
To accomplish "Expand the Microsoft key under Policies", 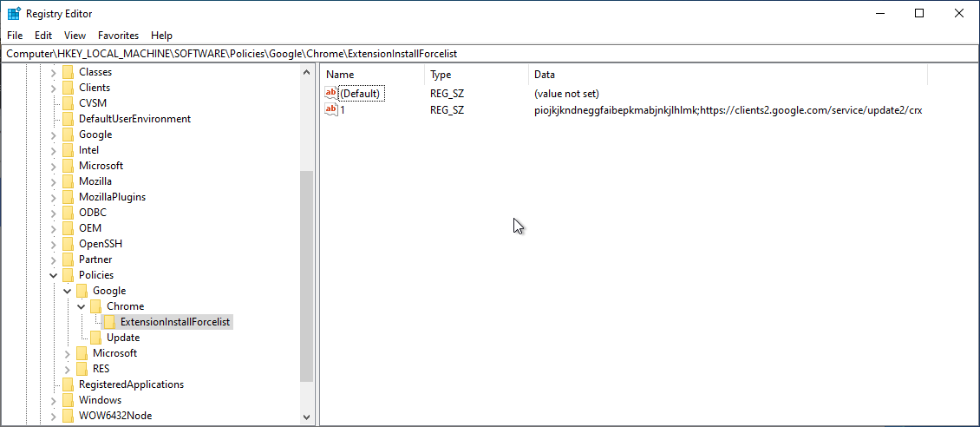I will [x=68, y=353].
